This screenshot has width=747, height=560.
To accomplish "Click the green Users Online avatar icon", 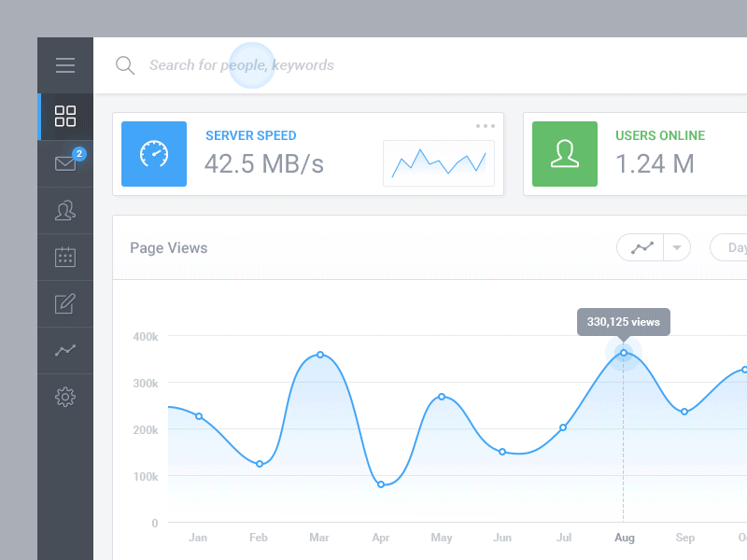I will pos(564,152).
